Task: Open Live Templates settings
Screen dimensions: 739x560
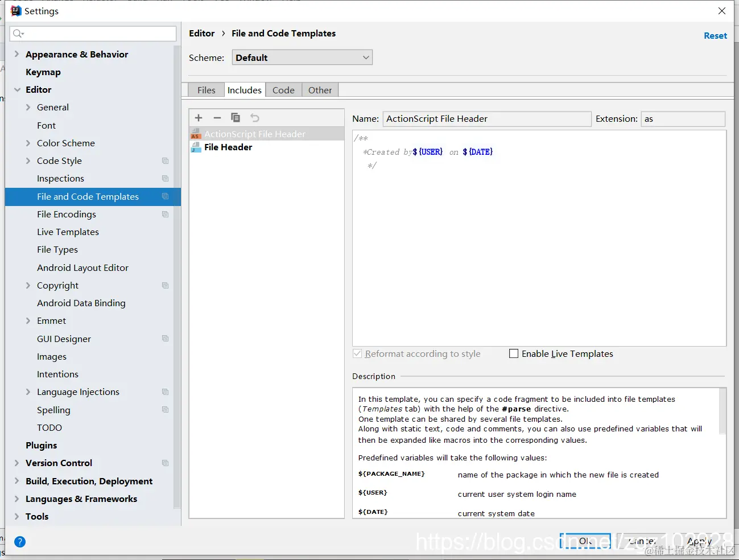Action: pos(68,232)
